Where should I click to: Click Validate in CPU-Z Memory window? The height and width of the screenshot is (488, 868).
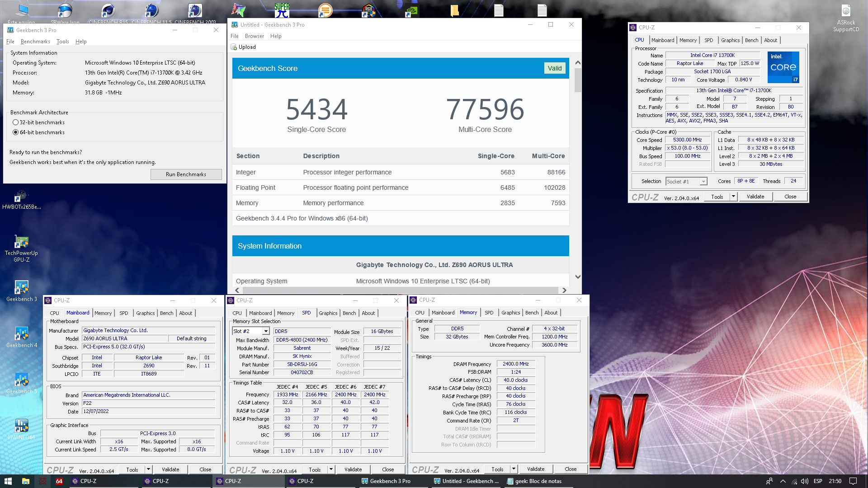(535, 469)
